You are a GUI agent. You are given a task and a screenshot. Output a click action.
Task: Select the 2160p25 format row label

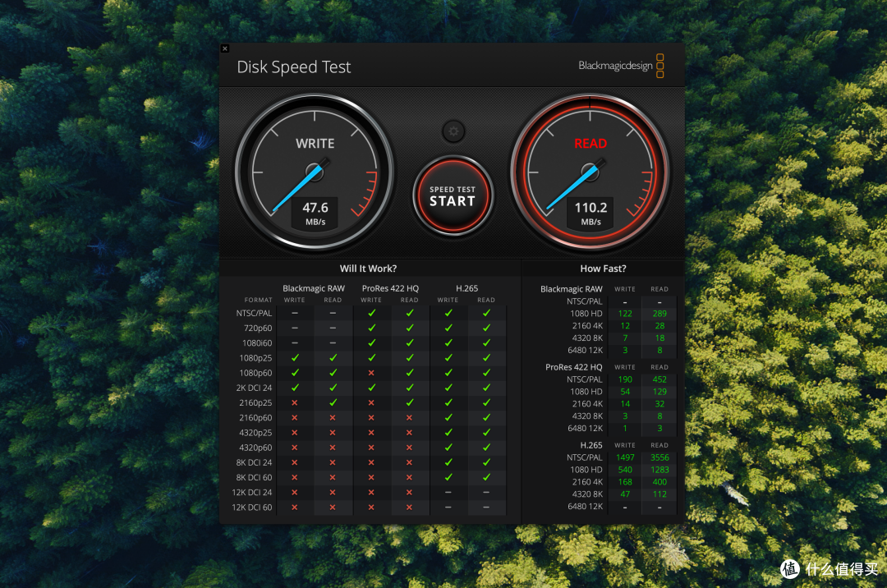pos(255,403)
